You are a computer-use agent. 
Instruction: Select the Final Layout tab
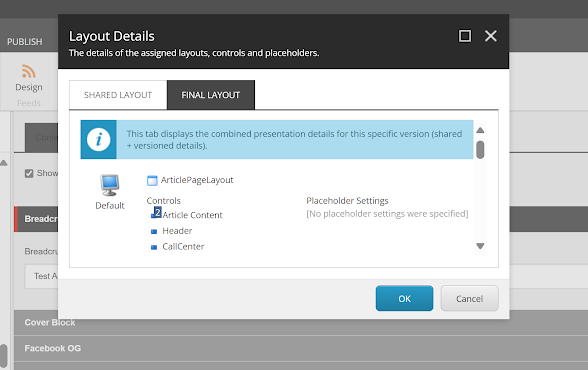point(211,95)
